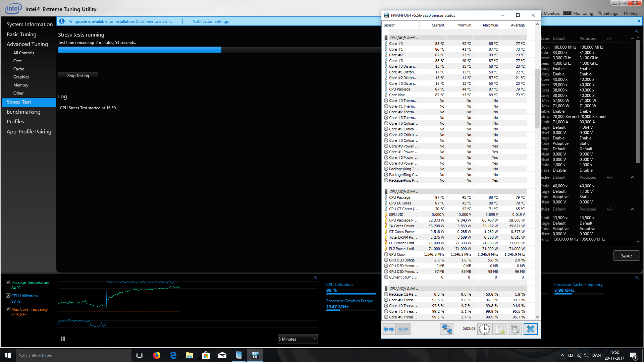Open File Explorer from the taskbar
Image resolution: width=644 pixels, height=362 pixels.
(x=190, y=355)
